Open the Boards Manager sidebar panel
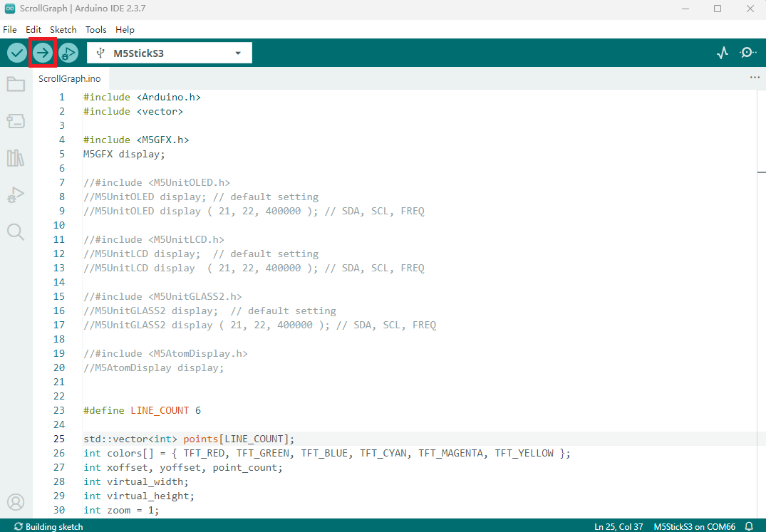 point(16,121)
